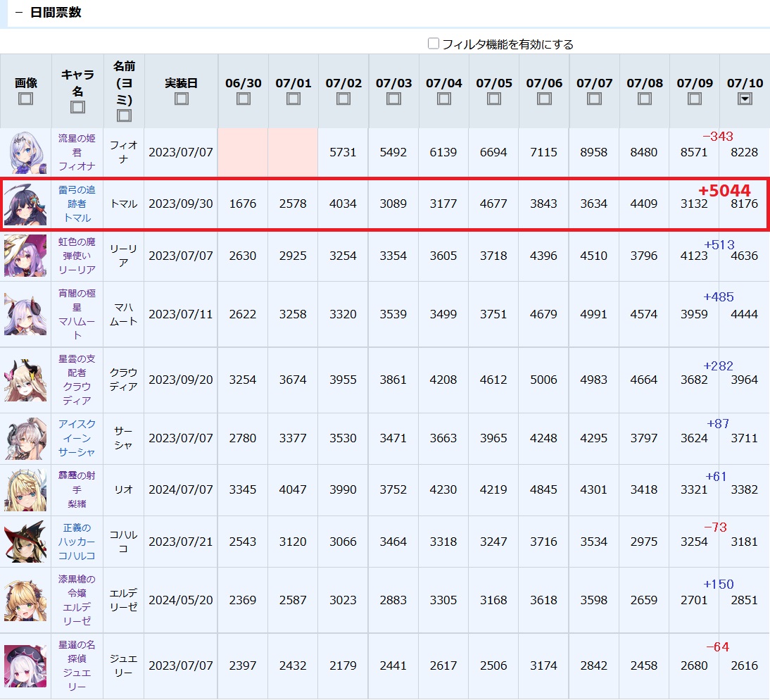Image resolution: width=770 pixels, height=700 pixels.
Task: Select the 8228 vote count for フィオナ
Action: pos(745,152)
